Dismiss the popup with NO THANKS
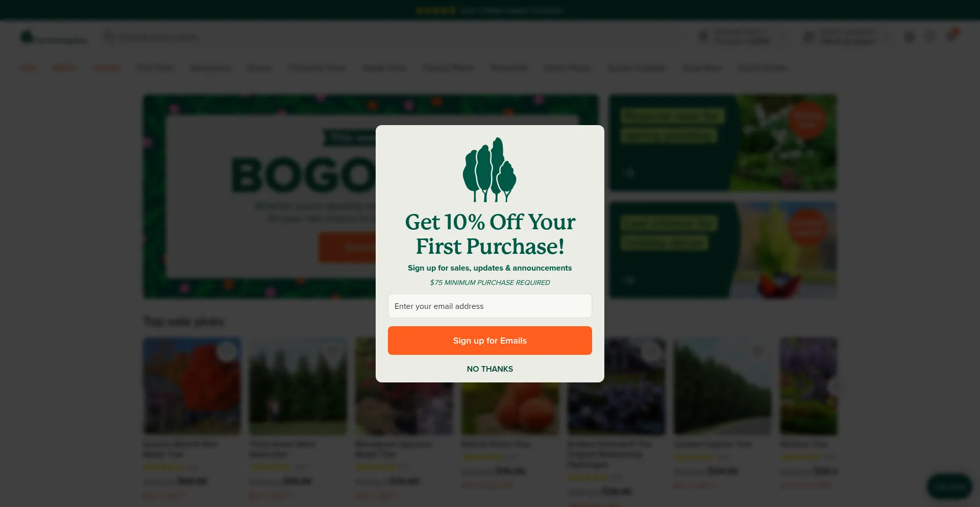The height and width of the screenshot is (507, 980). coord(490,369)
